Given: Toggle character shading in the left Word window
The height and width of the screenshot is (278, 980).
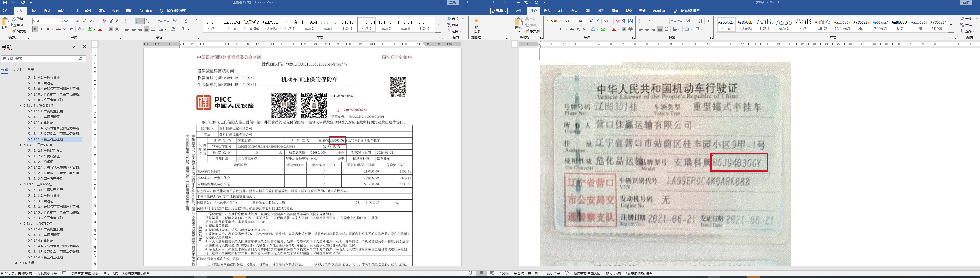Looking at the screenshot, I should click(x=111, y=29).
